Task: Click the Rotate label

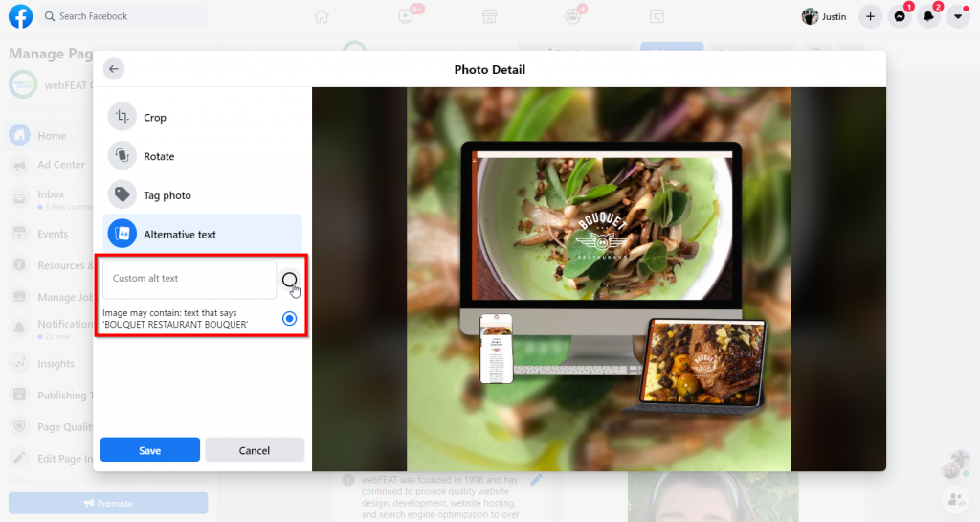Action: [x=159, y=156]
